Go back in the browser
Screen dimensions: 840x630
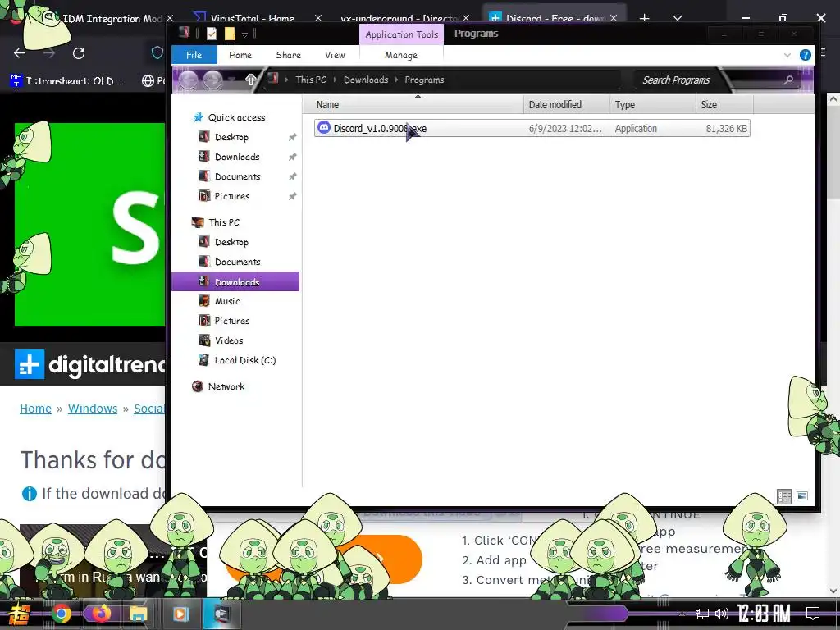pyautogui.click(x=20, y=53)
